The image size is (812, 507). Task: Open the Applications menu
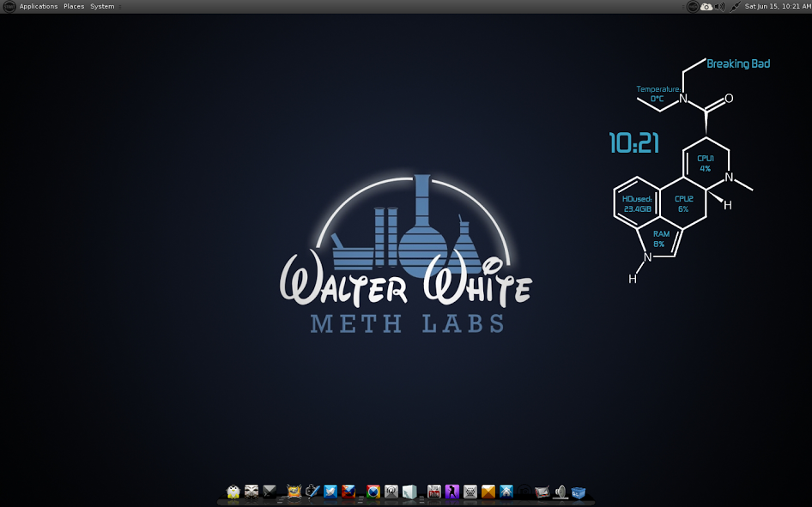[x=39, y=6]
